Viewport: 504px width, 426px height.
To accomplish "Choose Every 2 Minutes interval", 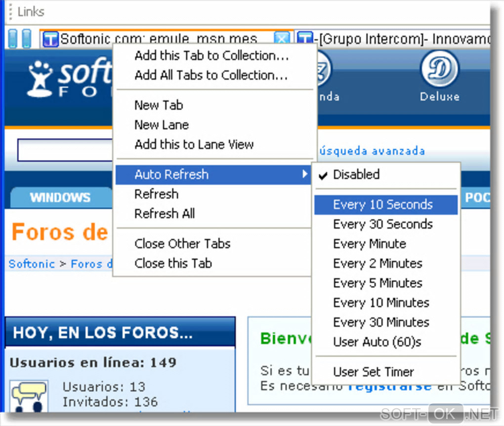I will [386, 263].
